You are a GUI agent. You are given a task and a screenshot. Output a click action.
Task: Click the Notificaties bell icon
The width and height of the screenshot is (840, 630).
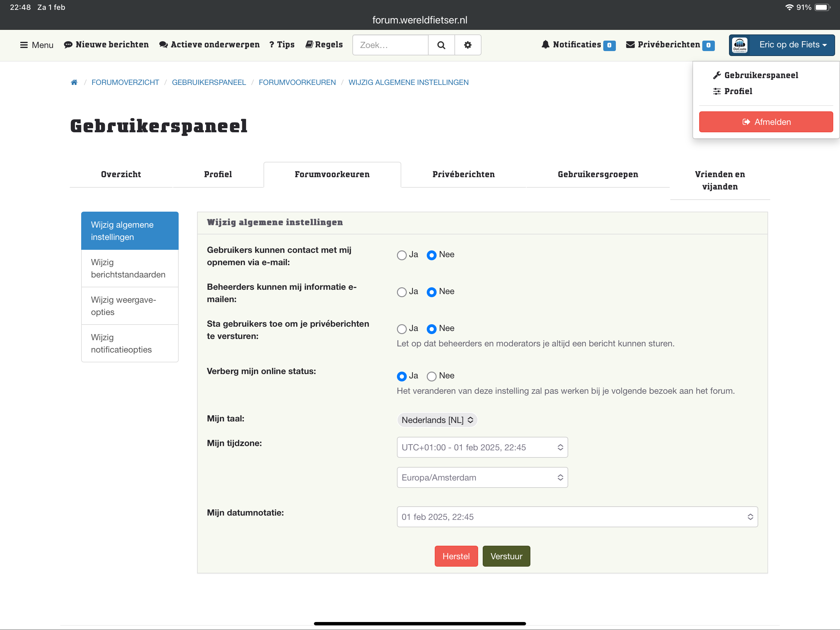pyautogui.click(x=545, y=45)
